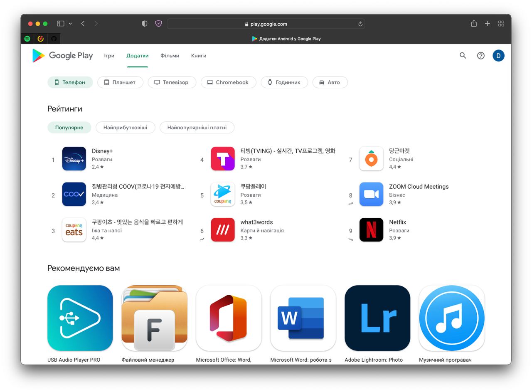Select the Телефон device filter
The width and height of the screenshot is (532, 392).
pos(70,82)
